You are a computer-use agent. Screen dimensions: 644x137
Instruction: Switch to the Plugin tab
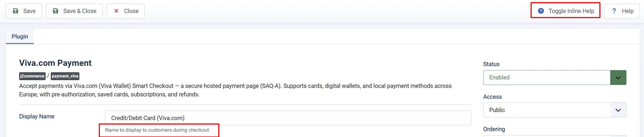pyautogui.click(x=20, y=36)
